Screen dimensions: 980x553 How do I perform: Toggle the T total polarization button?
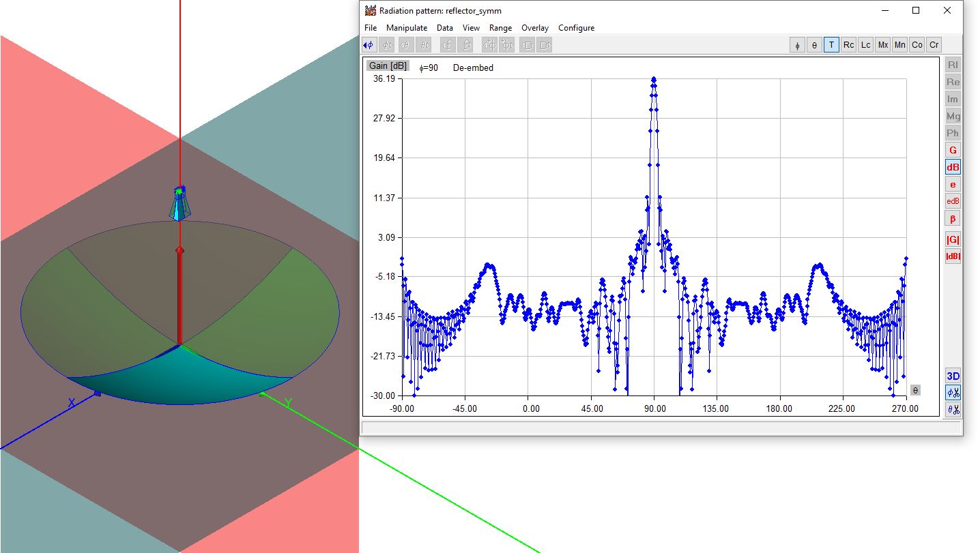tap(831, 45)
